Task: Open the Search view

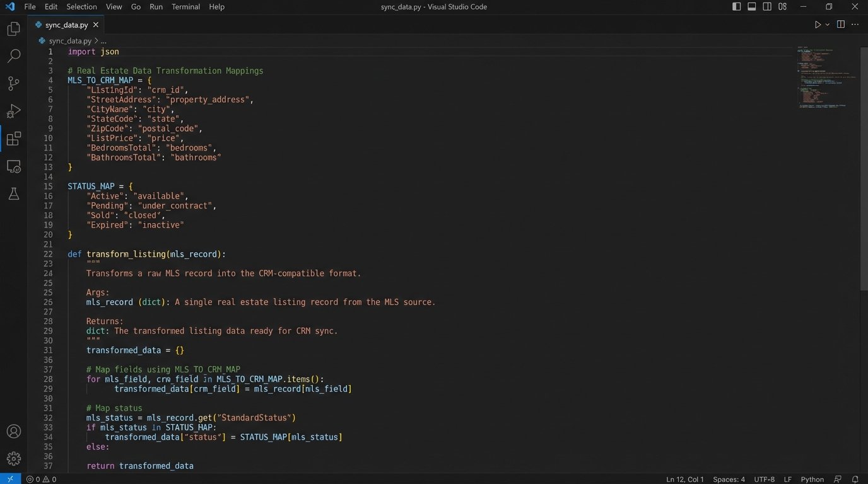Action: pyautogui.click(x=13, y=55)
